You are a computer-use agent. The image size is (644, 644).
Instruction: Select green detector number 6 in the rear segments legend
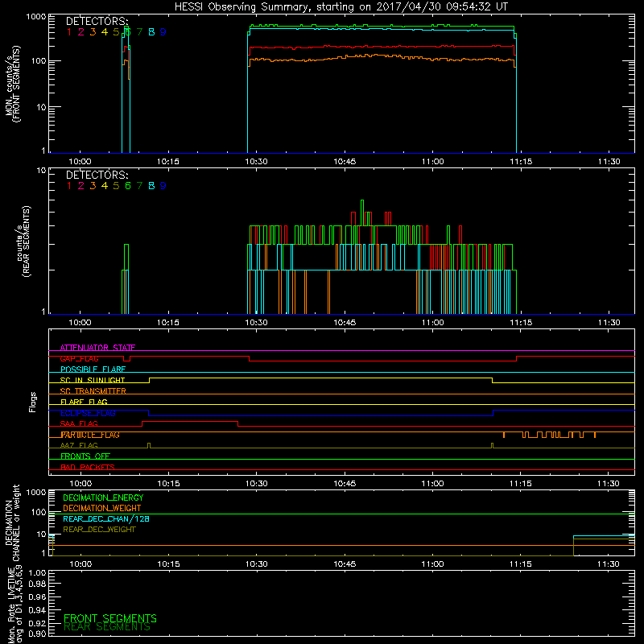[128, 186]
